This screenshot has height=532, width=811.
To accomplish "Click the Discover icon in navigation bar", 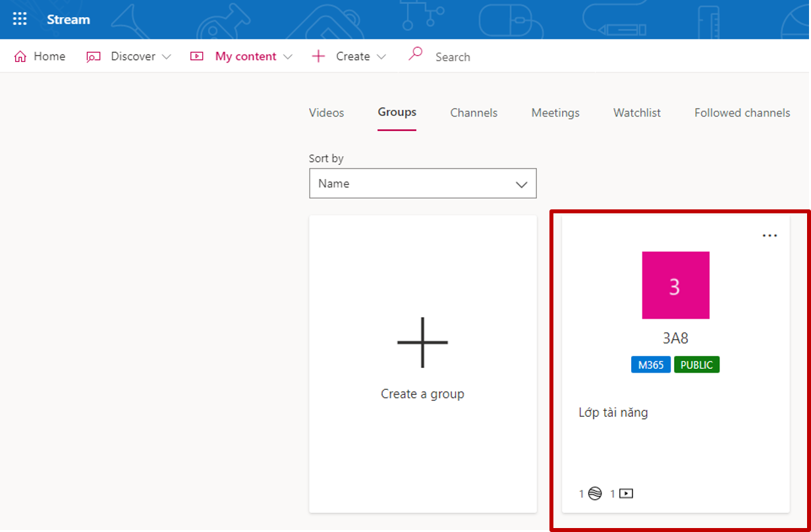I will 94,57.
